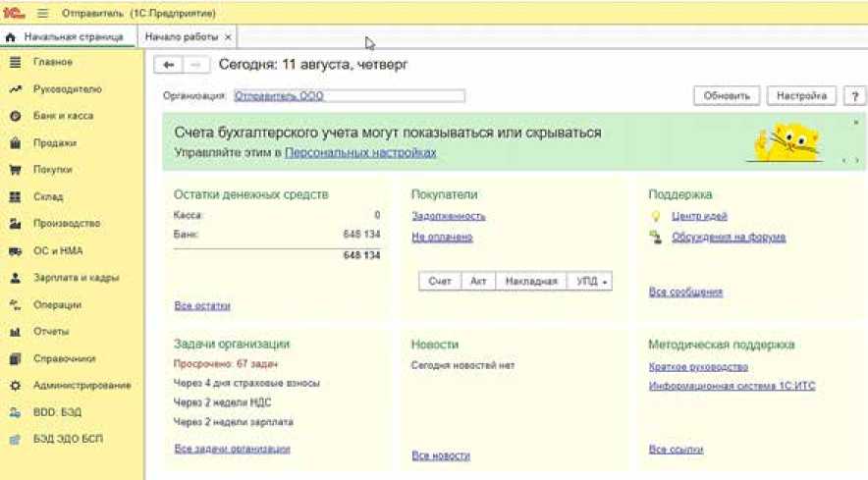
Task: Open the Центр идей link
Action: [699, 216]
